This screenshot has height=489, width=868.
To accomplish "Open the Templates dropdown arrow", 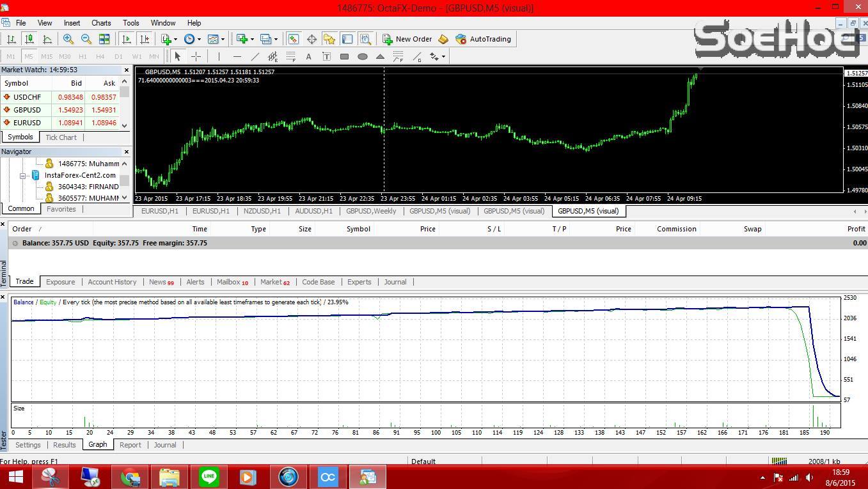I will coord(223,39).
